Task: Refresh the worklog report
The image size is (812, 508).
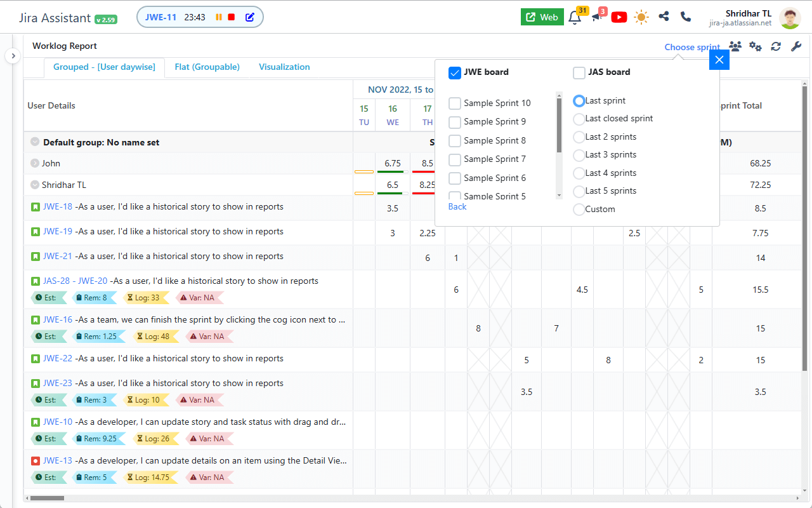Action: click(775, 46)
